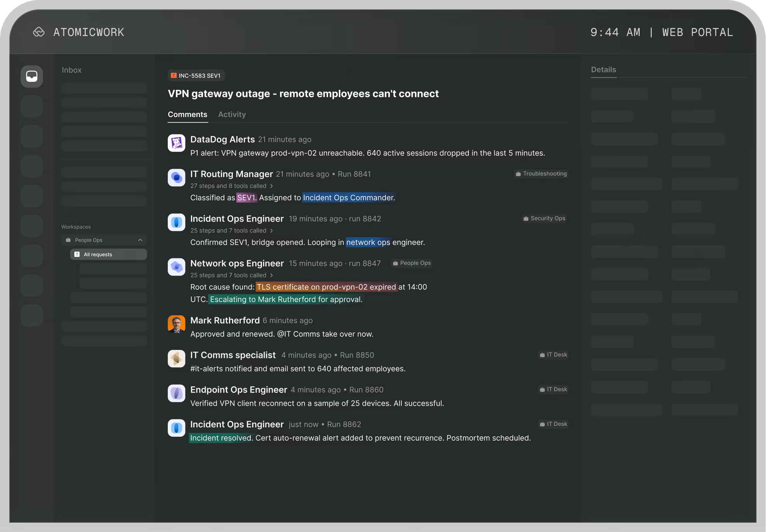Image resolution: width=766 pixels, height=532 pixels.
Task: Click the 'Workspaces' section label
Action: [76, 227]
